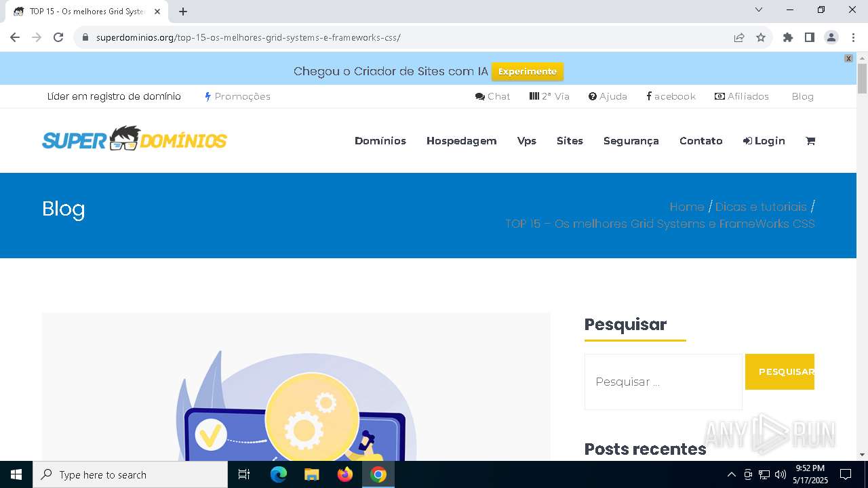Screen dimensions: 868x488
Task: Click the article featured illustration
Action: [296, 387]
